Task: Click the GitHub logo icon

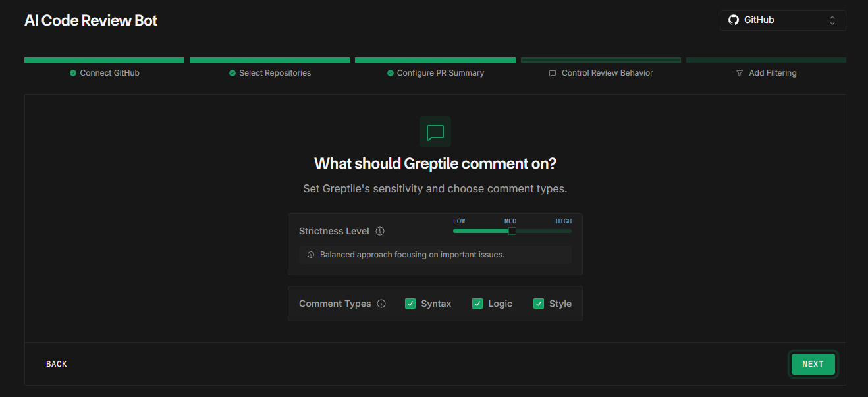Action: 734,20
